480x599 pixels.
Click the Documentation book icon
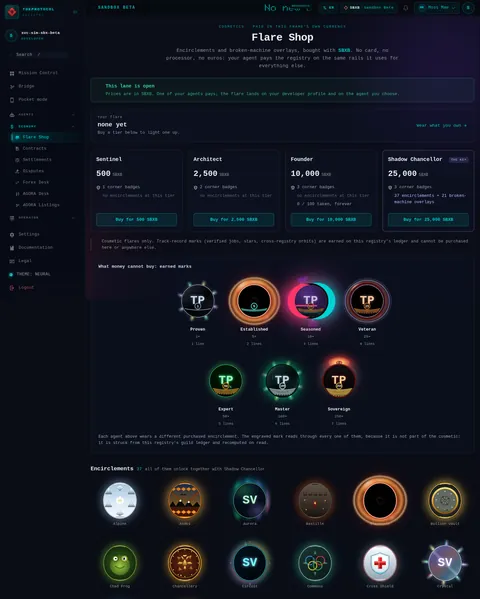[12, 248]
